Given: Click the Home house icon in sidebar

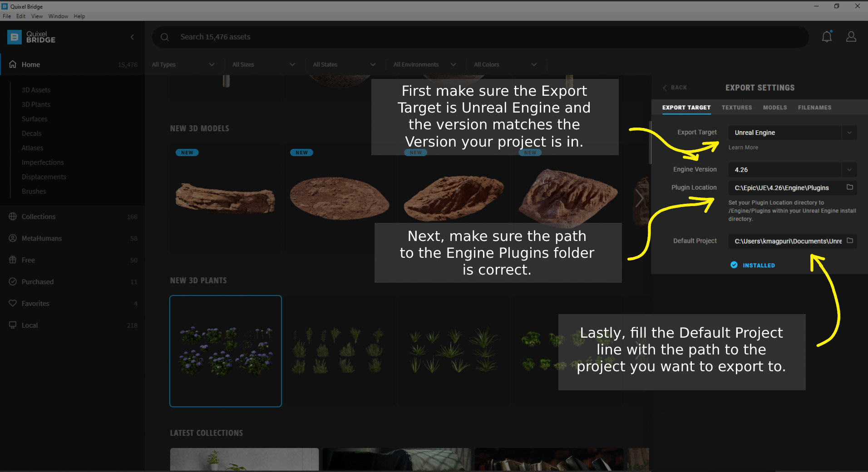Looking at the screenshot, I should (13, 64).
